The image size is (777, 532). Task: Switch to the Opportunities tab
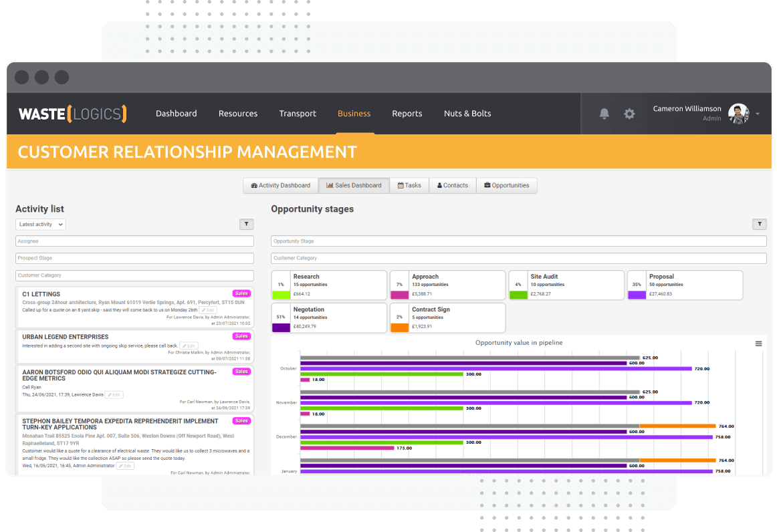coord(506,185)
